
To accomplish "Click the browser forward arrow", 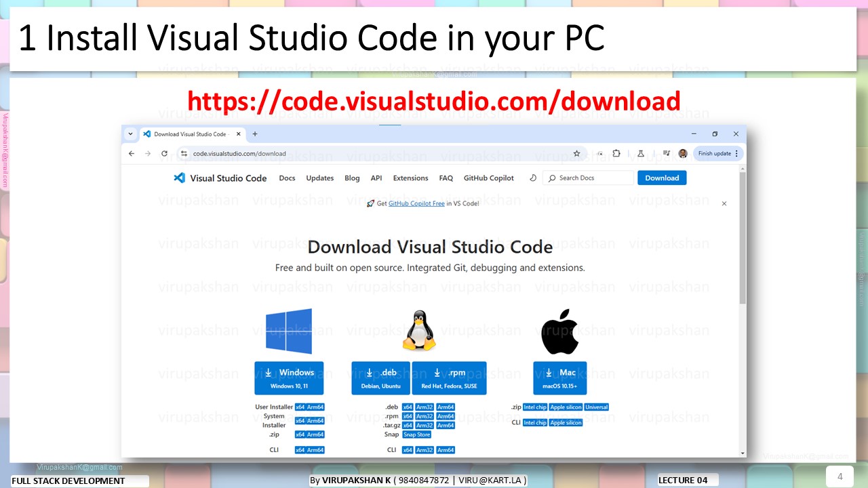I will [148, 154].
